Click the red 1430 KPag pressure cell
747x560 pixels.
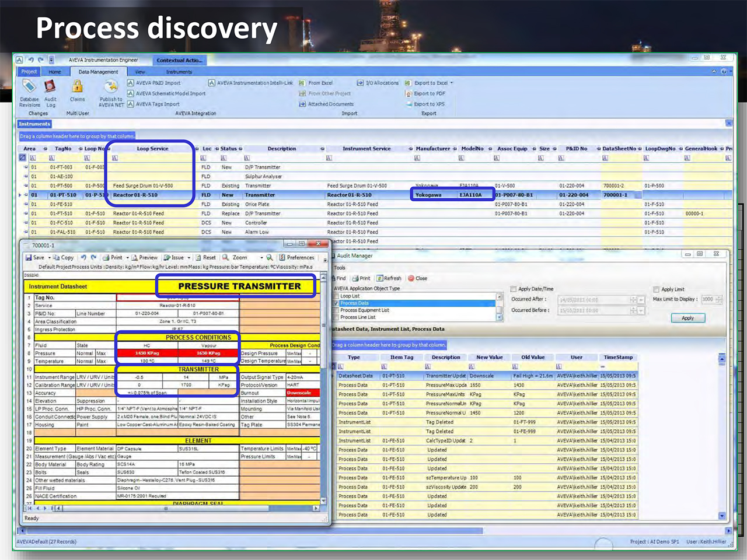[x=147, y=353]
